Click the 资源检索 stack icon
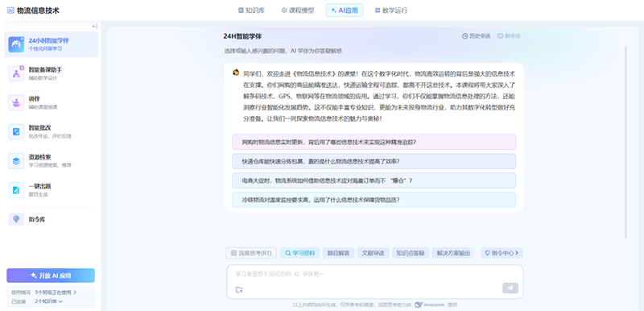 tap(16, 161)
